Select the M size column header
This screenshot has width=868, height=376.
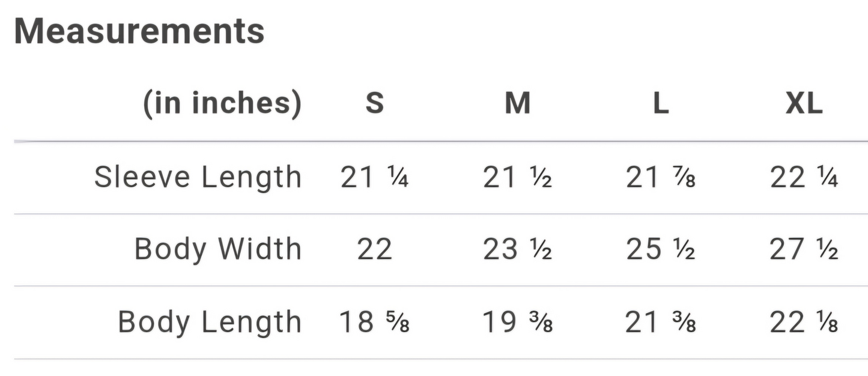coord(517,105)
